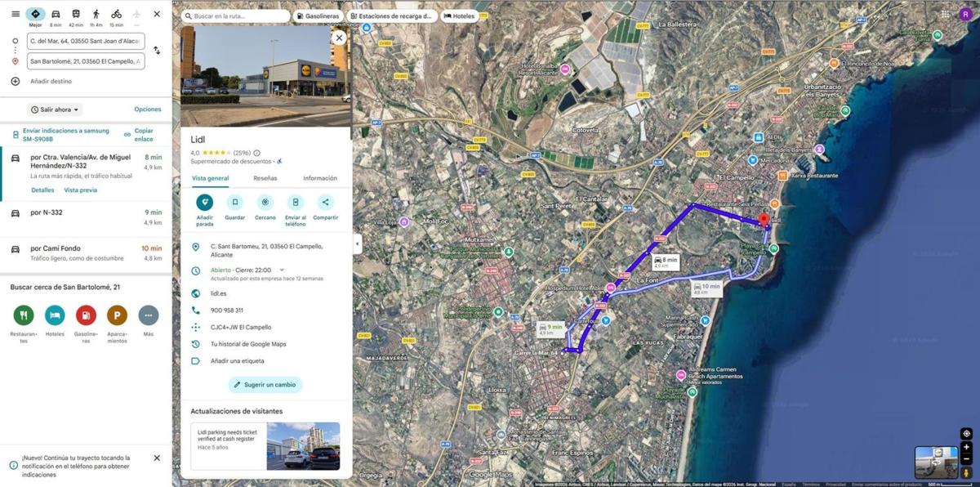Edit the destination address field

86,61
